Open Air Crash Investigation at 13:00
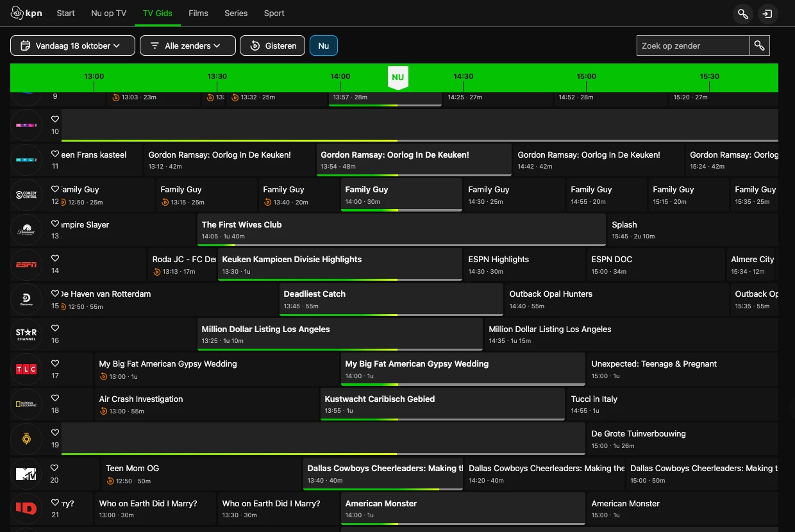Image resolution: width=795 pixels, height=532 pixels. (x=206, y=404)
